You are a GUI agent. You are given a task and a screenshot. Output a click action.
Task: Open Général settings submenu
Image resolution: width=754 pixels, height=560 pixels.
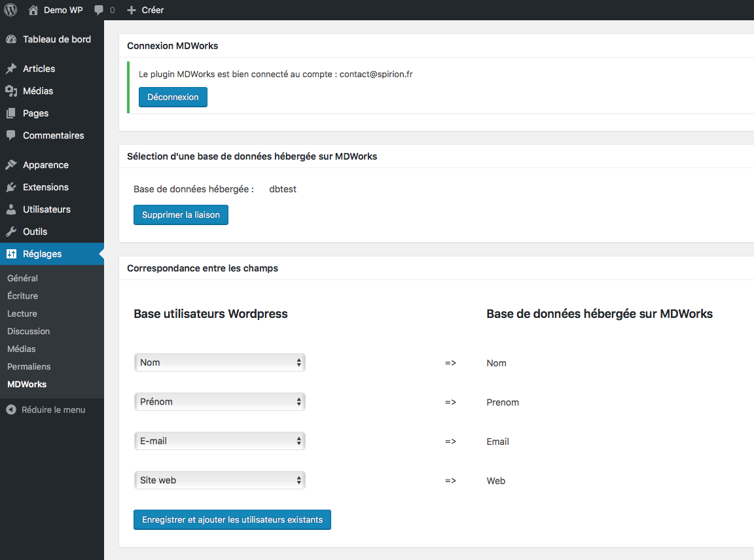coord(23,278)
